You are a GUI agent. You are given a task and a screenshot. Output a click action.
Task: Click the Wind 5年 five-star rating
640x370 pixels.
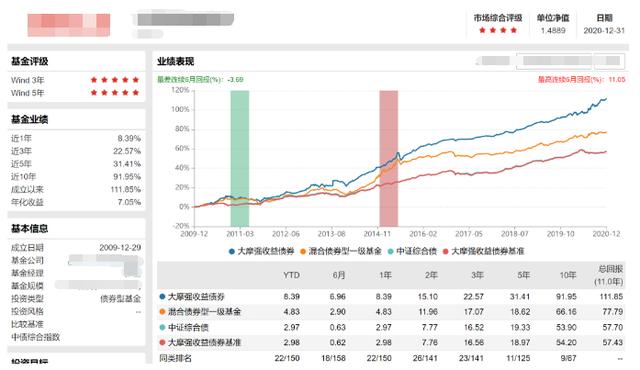click(115, 93)
